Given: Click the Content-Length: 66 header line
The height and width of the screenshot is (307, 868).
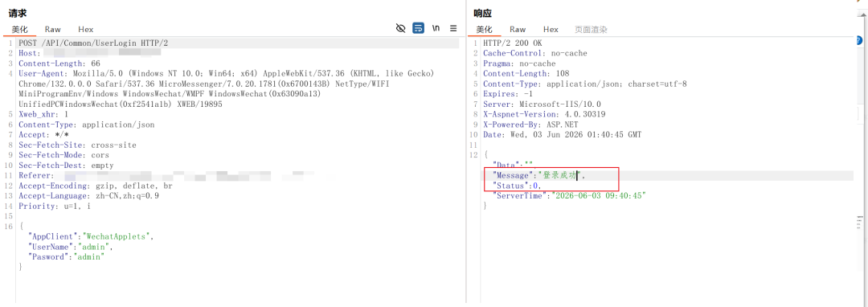Looking at the screenshot, I should (59, 63).
